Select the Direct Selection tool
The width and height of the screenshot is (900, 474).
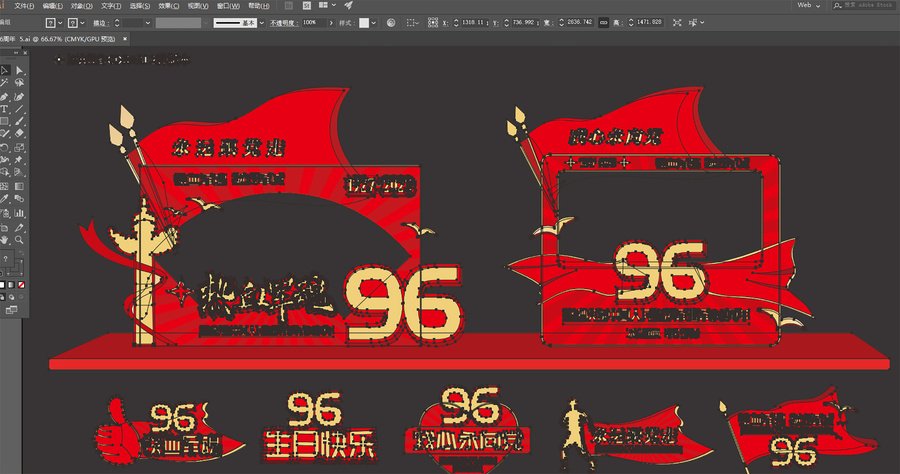[x=19, y=70]
